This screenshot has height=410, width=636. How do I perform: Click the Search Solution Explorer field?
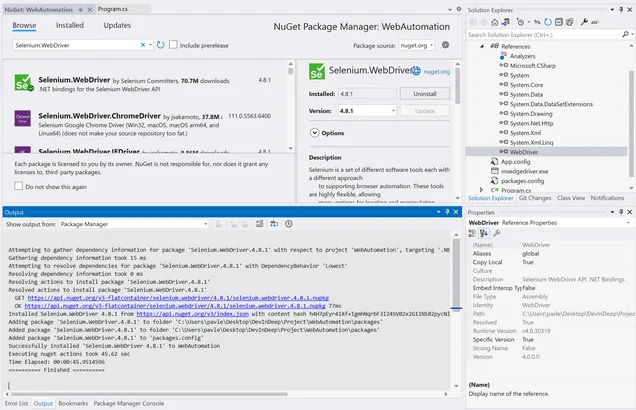point(544,35)
